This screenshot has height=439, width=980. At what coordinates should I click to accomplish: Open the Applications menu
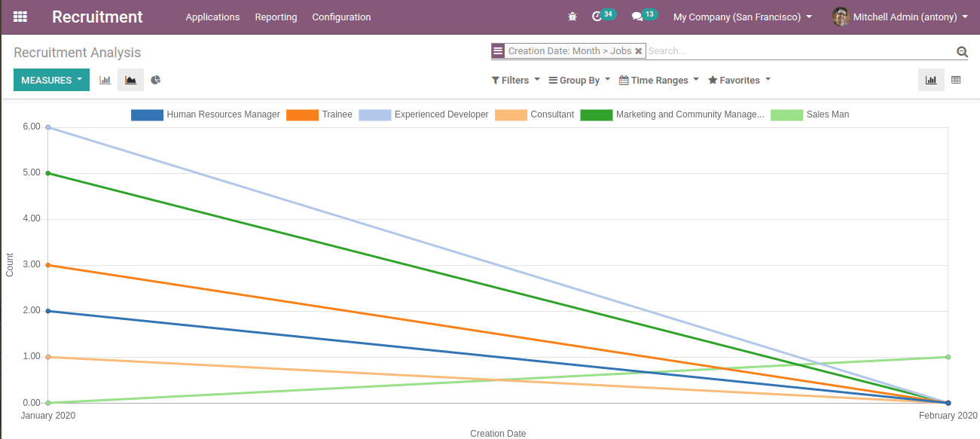pyautogui.click(x=212, y=17)
